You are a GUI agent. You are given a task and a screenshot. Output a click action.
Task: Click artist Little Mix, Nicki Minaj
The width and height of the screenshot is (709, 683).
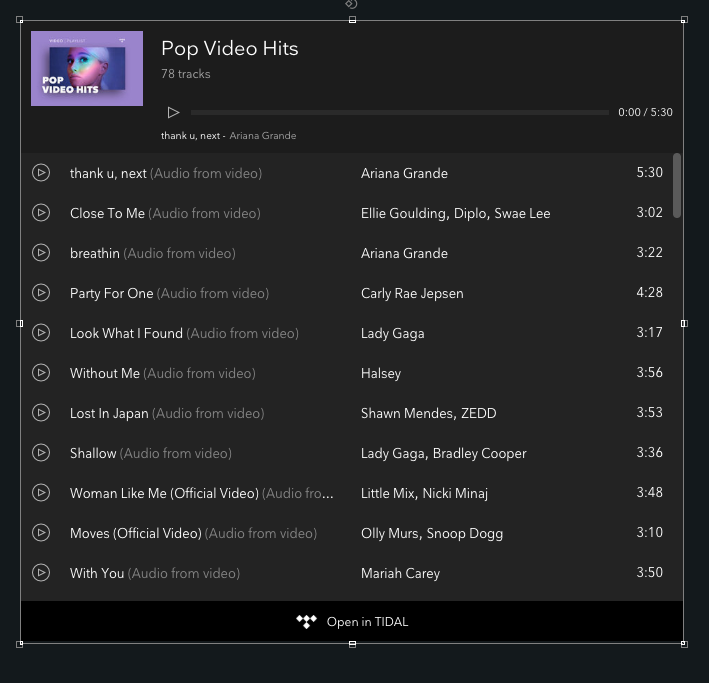click(425, 493)
